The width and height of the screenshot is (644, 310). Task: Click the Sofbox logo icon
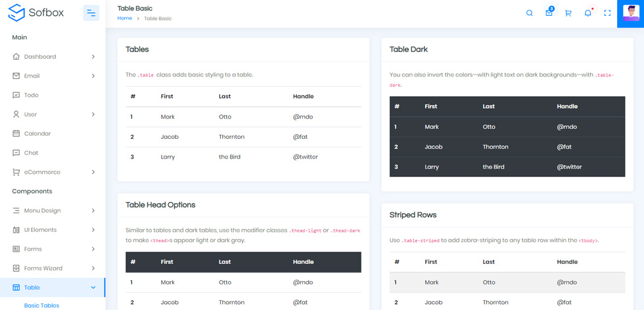coord(16,13)
